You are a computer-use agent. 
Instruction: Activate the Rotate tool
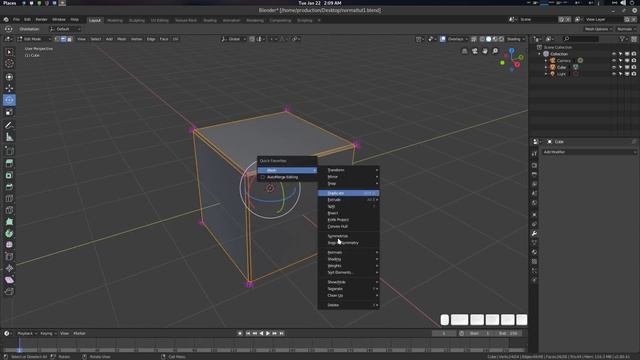tap(9, 100)
